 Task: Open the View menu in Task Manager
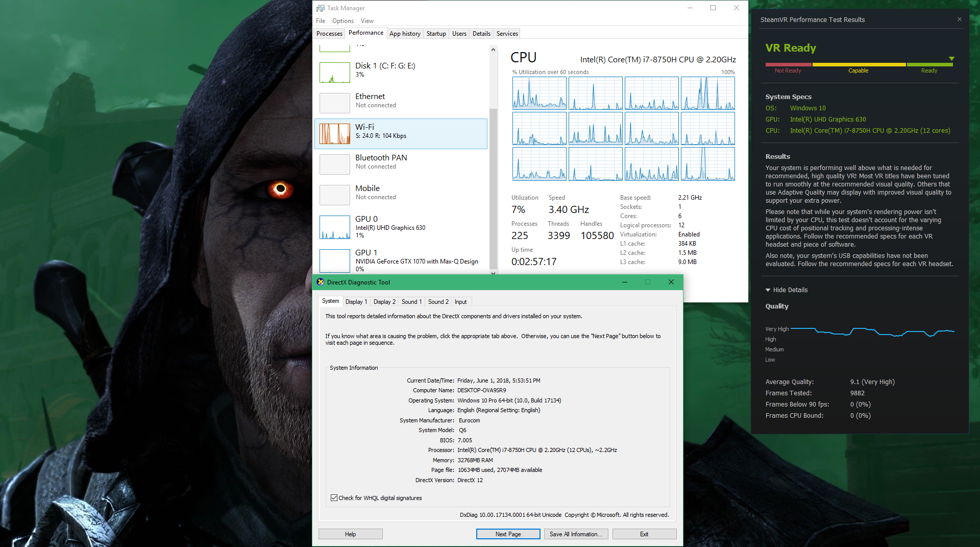[x=367, y=21]
